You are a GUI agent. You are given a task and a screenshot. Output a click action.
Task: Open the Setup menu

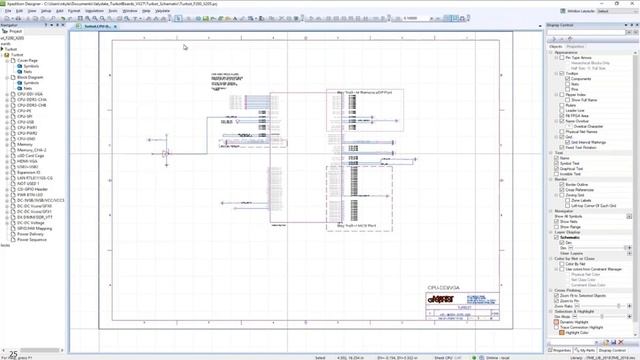[46, 11]
